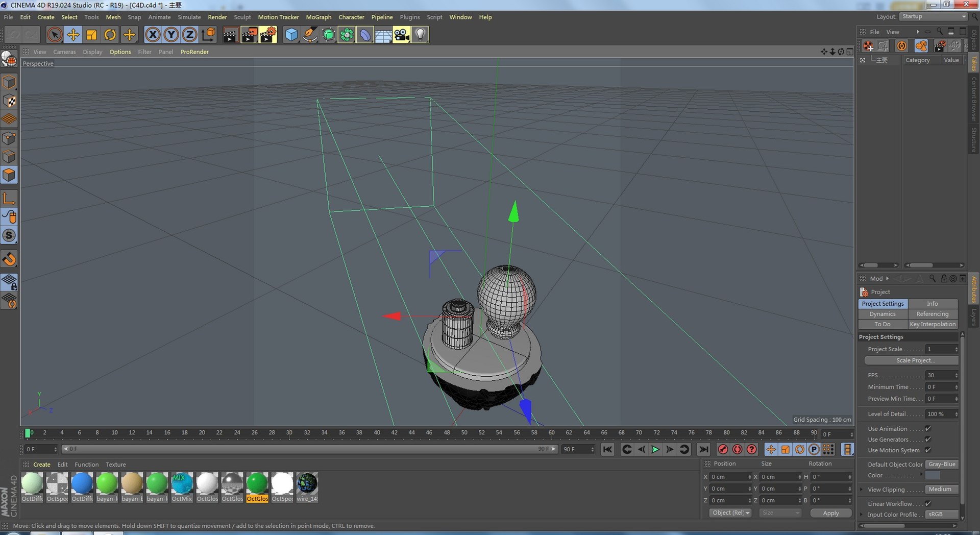Screen dimensions: 980x535
Task: Add a Camera object
Action: click(402, 35)
